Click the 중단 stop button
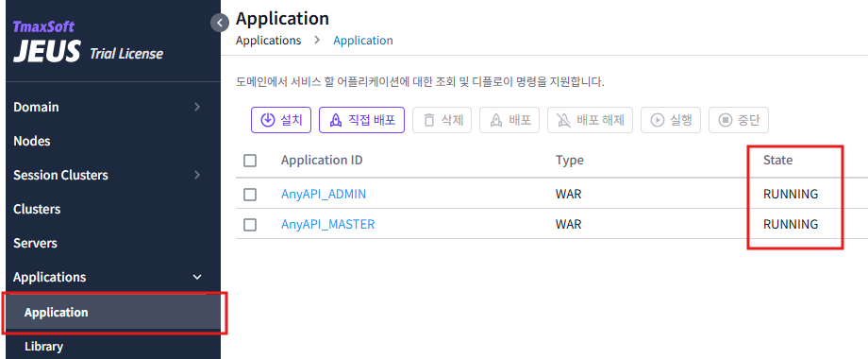 739,120
